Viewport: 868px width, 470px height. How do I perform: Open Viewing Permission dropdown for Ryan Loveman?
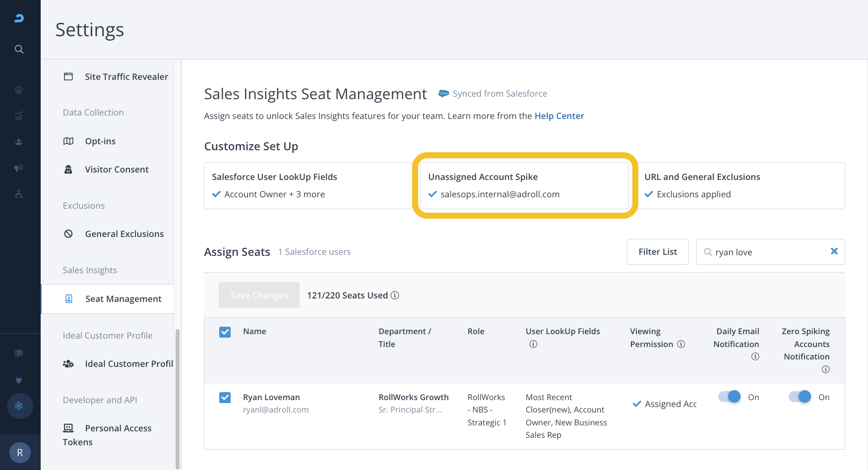point(665,404)
